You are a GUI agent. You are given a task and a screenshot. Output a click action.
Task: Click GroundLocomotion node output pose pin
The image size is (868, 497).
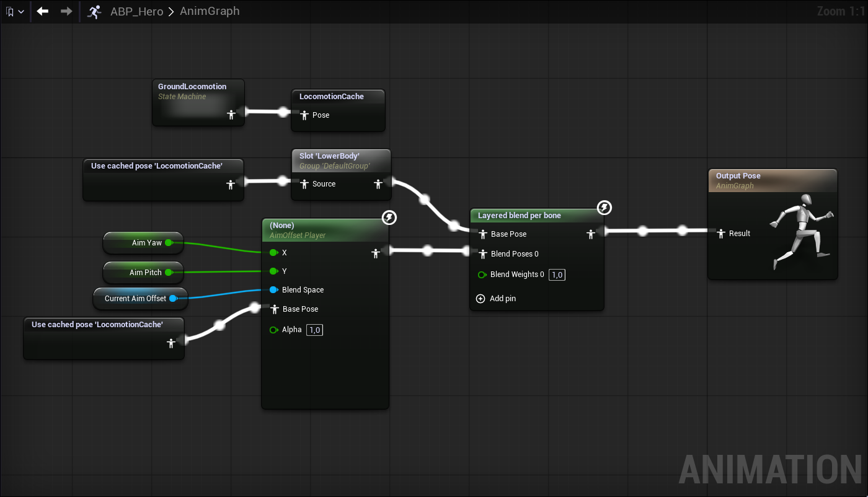(x=231, y=114)
